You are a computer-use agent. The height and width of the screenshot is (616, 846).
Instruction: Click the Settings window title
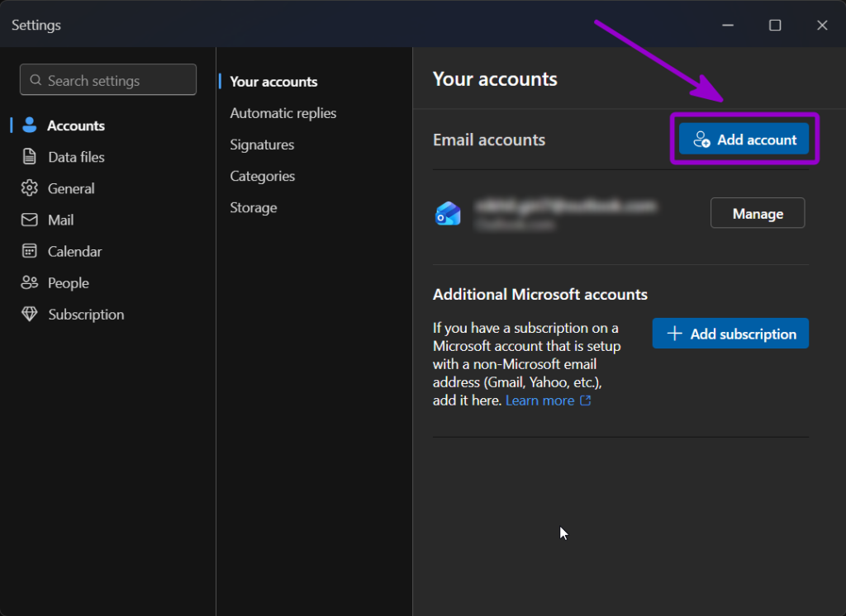[36, 26]
